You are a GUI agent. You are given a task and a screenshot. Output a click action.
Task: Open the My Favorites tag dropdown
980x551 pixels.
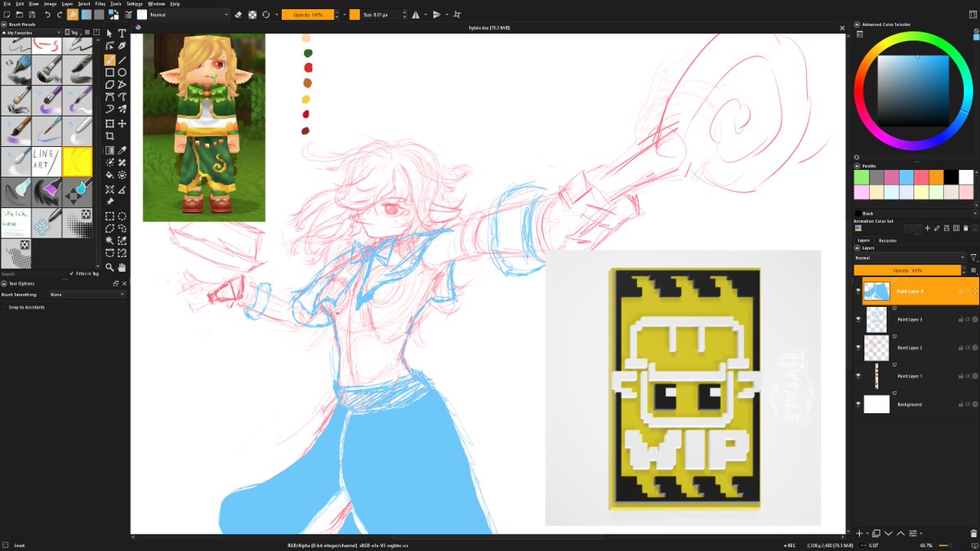coord(32,33)
